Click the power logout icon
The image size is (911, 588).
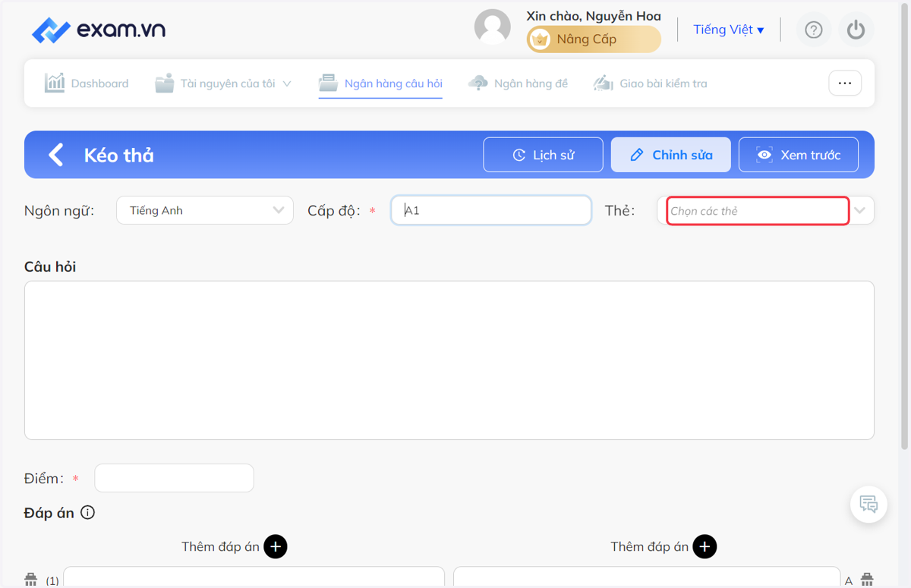856,30
